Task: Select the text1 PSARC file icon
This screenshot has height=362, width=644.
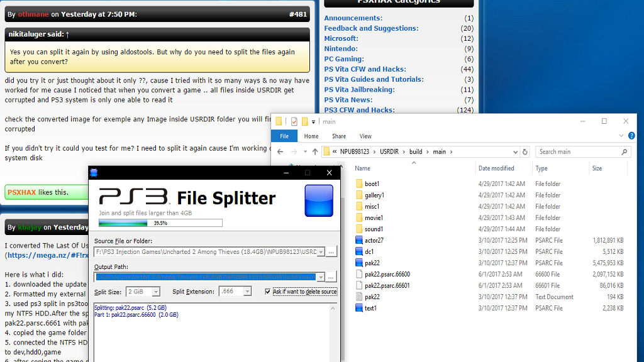Action: [359, 308]
